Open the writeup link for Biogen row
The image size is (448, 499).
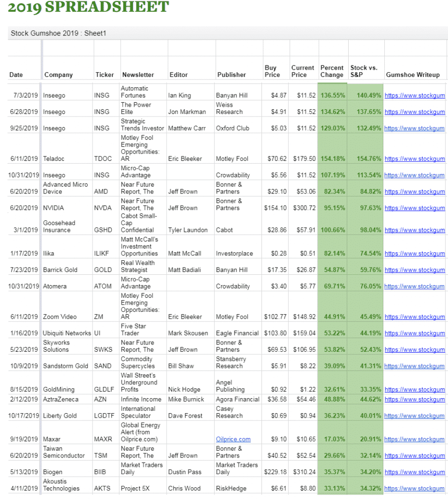[x=414, y=472]
